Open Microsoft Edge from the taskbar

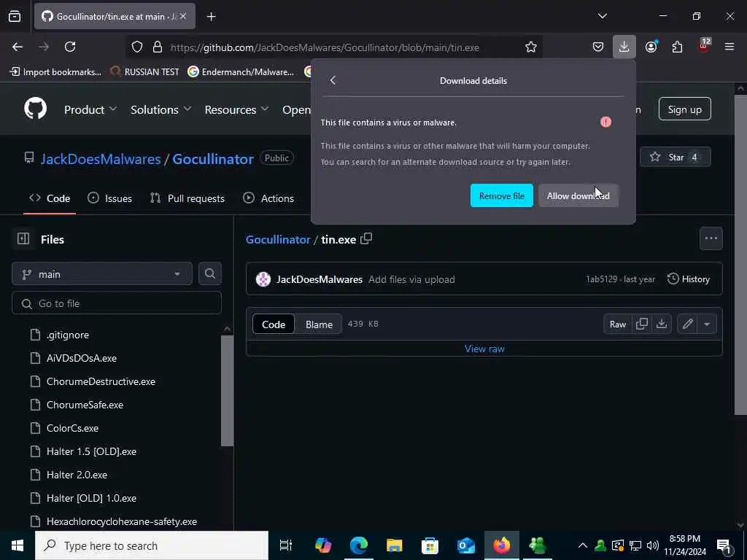pyautogui.click(x=359, y=545)
